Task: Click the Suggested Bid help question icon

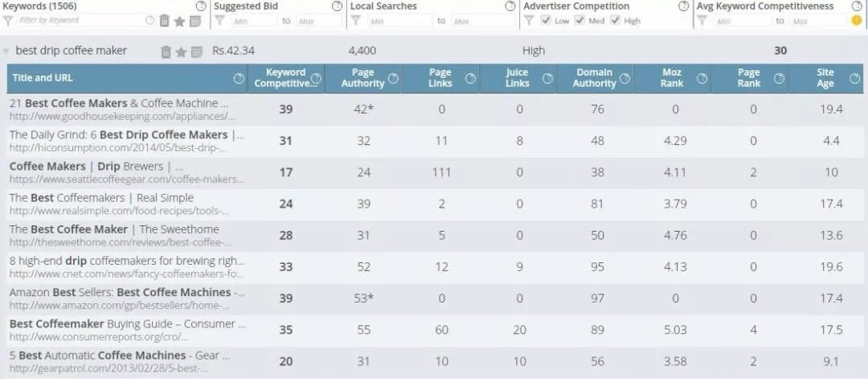Action: (x=337, y=6)
